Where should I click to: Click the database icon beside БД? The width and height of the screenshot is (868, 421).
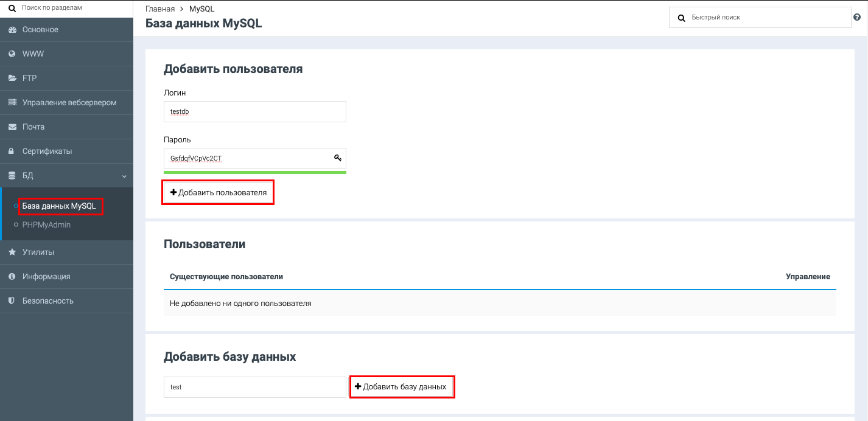[12, 176]
